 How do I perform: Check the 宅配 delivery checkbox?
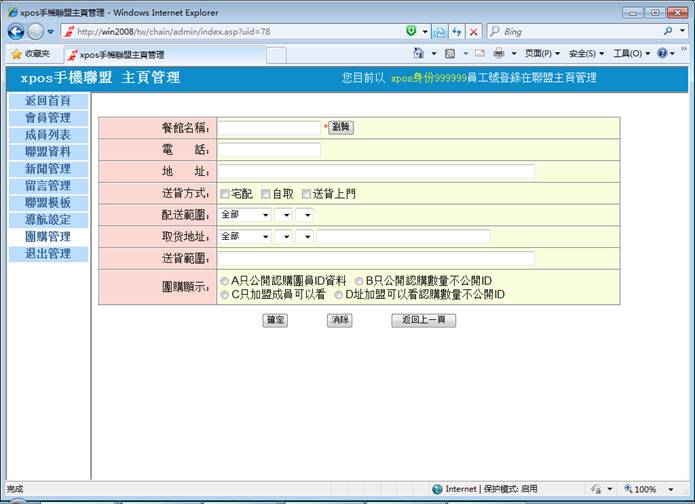[x=225, y=194]
